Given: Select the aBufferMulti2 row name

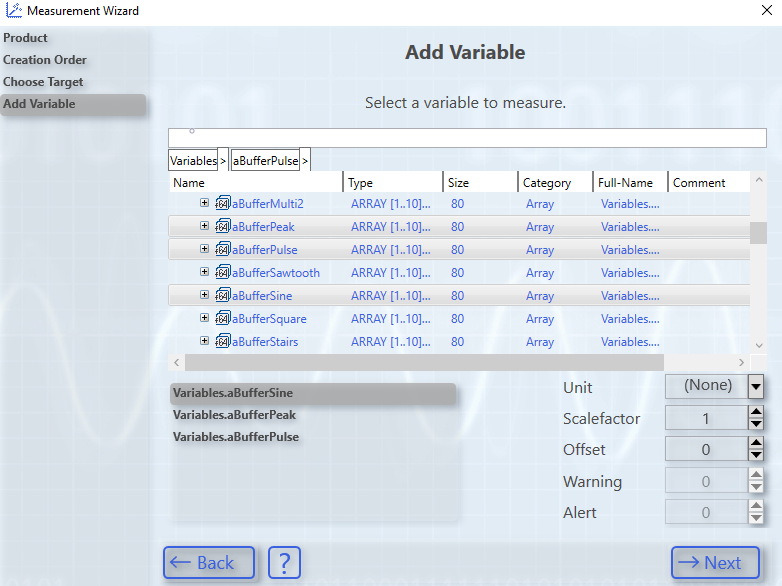Looking at the screenshot, I should point(268,204).
